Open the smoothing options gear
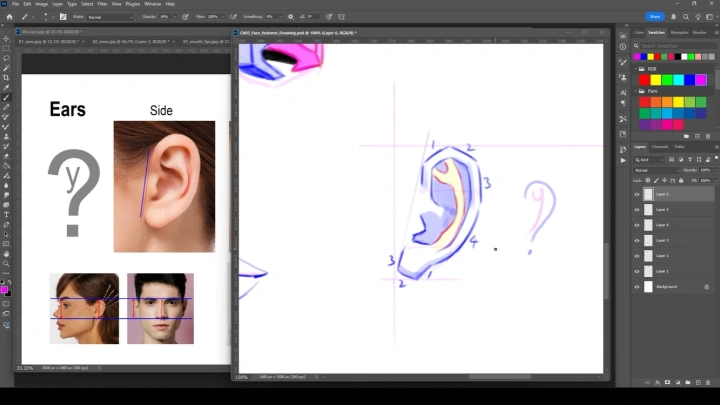720x405 pixels. pos(290,17)
